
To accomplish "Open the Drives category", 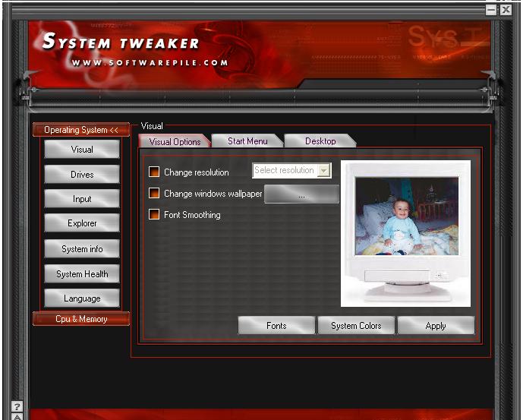I will pos(82,174).
